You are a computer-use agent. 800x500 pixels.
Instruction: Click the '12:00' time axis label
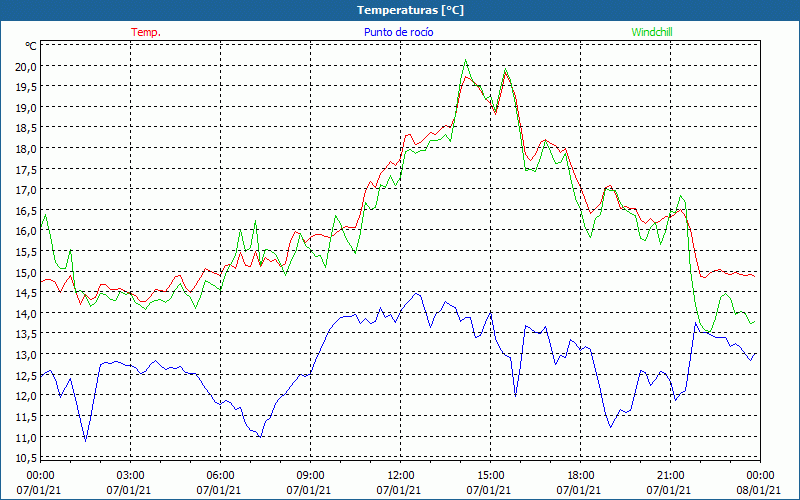click(x=401, y=476)
